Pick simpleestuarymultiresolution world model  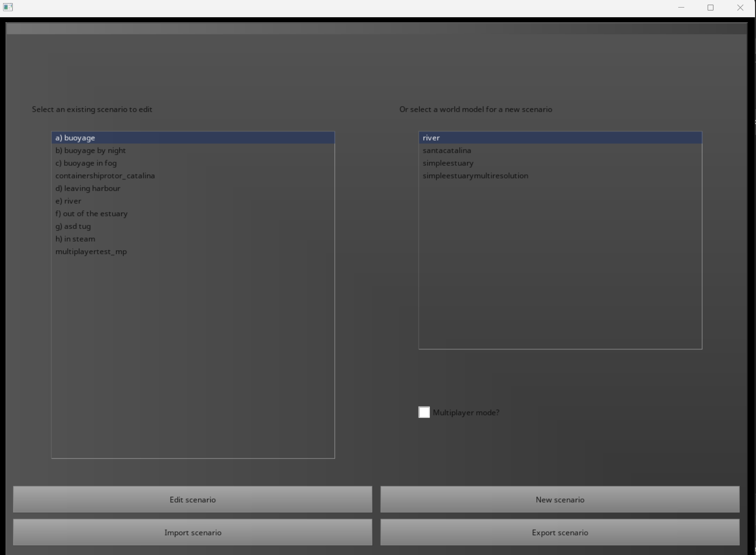(x=475, y=175)
